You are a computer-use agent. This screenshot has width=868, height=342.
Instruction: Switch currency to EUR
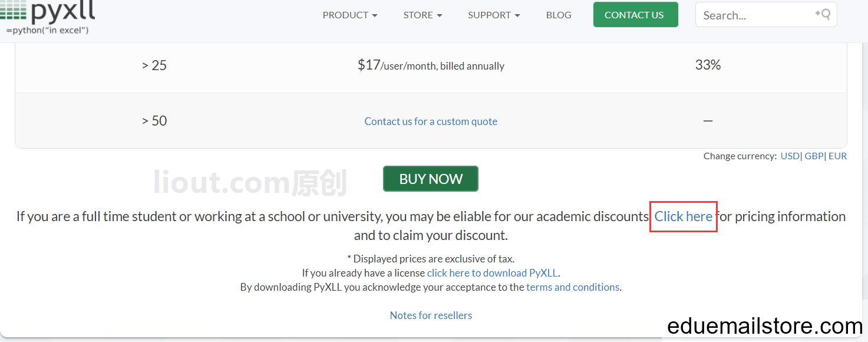click(x=837, y=156)
